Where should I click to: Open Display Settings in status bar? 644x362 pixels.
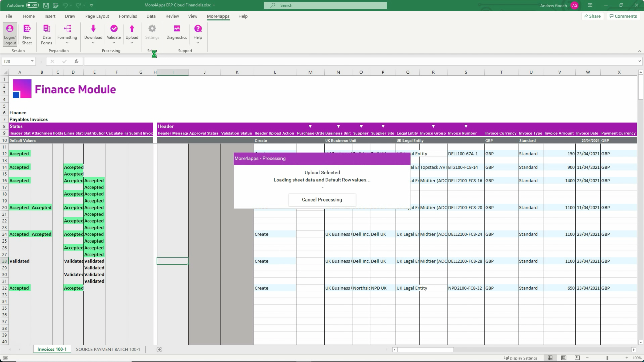coord(520,358)
